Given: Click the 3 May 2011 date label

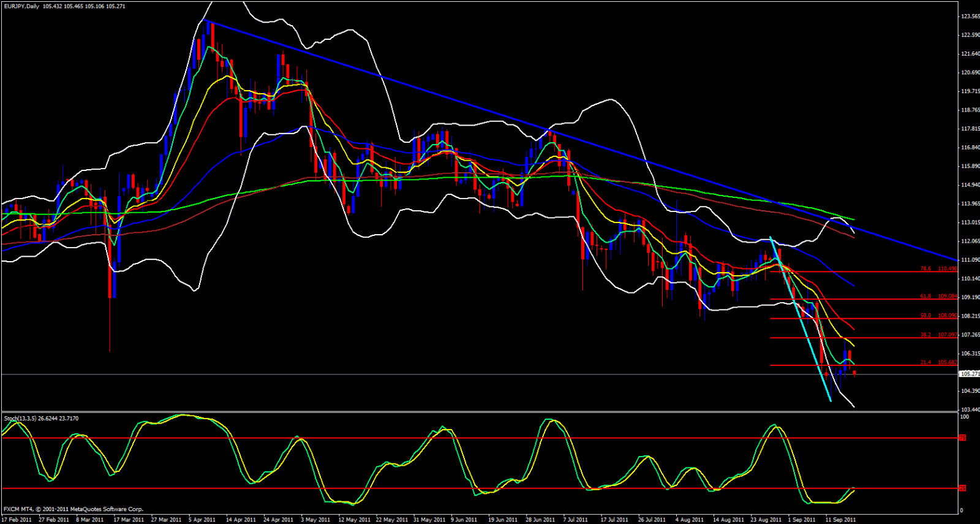Looking at the screenshot, I should coord(315,520).
